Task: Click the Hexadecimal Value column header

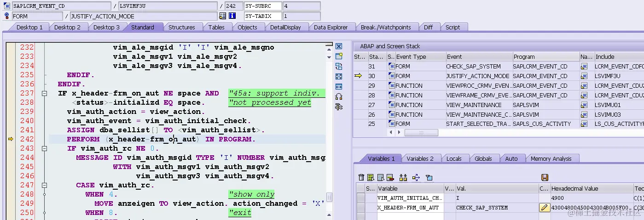Action: coord(592,188)
